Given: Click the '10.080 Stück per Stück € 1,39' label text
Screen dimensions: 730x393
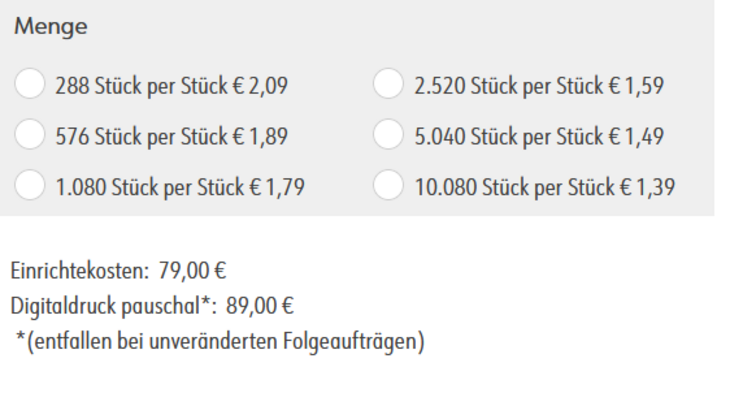Looking at the screenshot, I should pos(545,188).
